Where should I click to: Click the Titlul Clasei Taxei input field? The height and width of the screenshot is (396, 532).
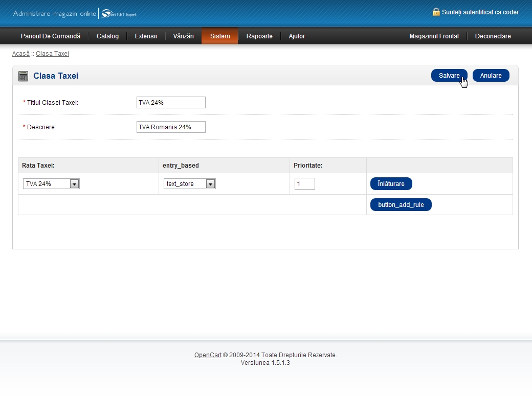coord(171,103)
